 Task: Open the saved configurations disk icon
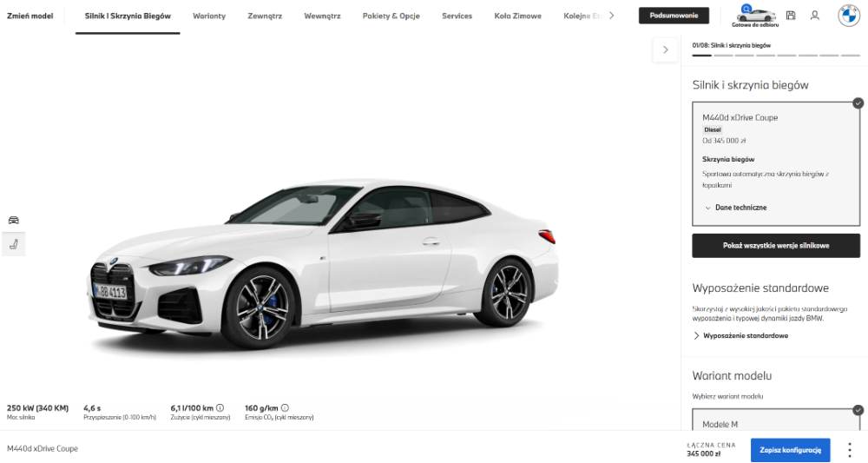pyautogui.click(x=791, y=16)
